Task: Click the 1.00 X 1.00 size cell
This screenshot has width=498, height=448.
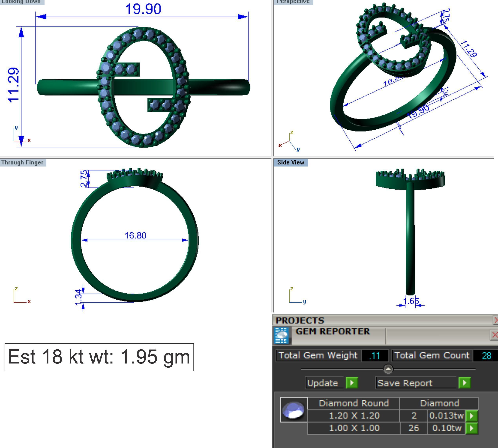Action: click(354, 428)
